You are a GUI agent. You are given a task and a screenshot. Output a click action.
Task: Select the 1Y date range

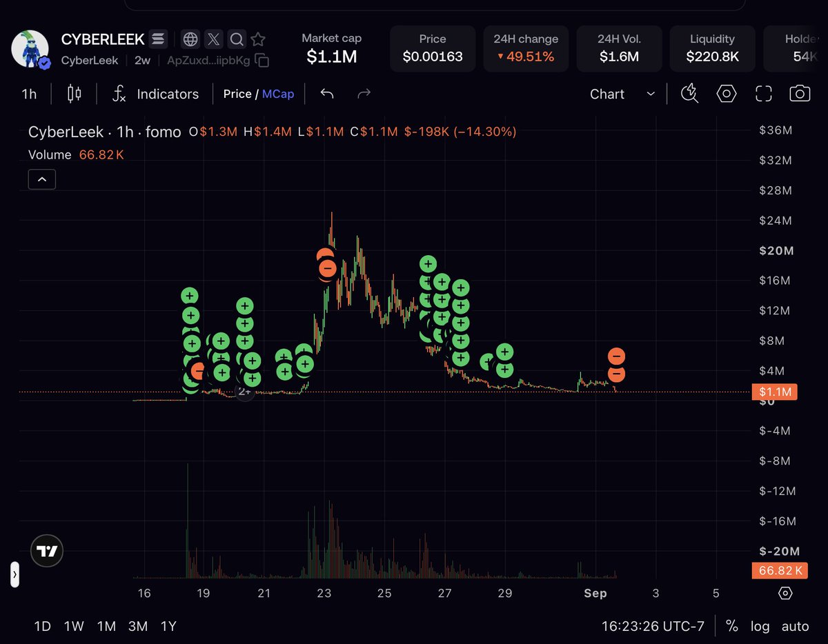(168, 626)
